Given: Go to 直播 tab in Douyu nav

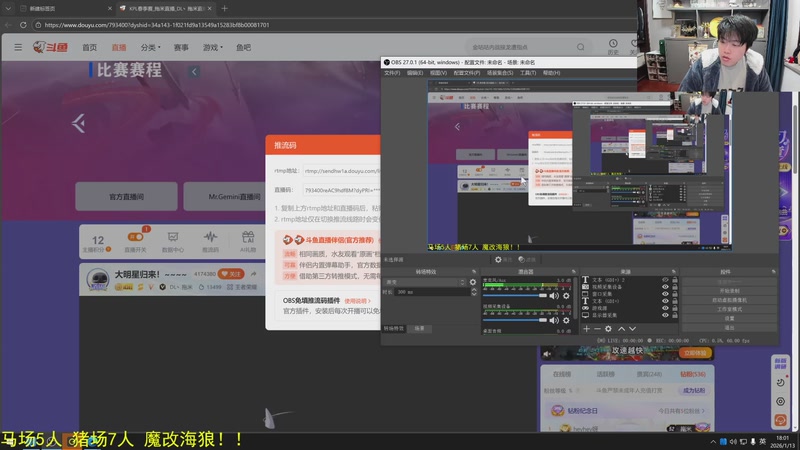Looking at the screenshot, I should (119, 47).
